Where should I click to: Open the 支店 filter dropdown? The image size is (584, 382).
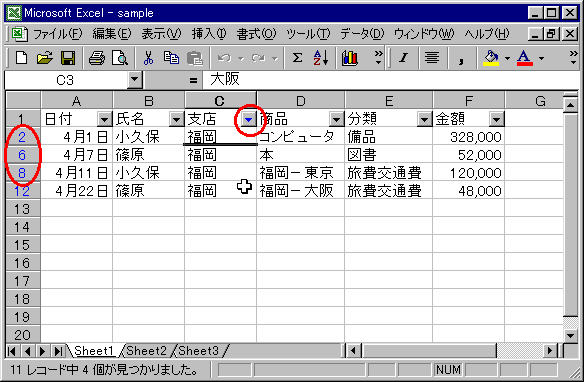pos(248,120)
